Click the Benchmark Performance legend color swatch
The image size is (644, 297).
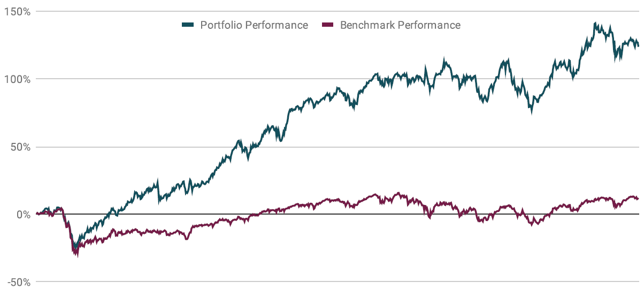(x=328, y=25)
